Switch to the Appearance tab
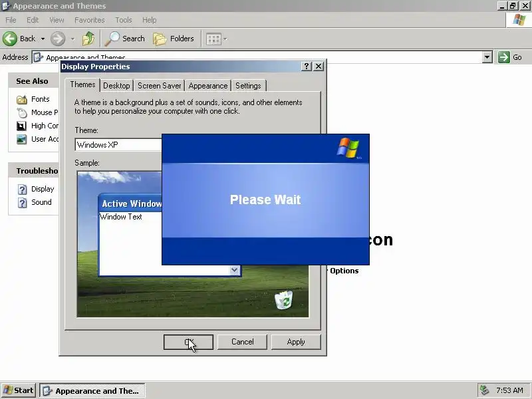This screenshot has width=532, height=399. point(208,86)
